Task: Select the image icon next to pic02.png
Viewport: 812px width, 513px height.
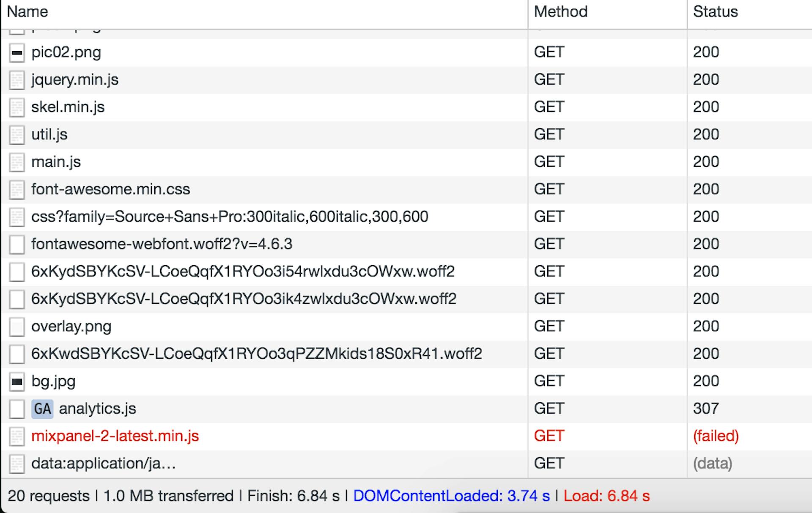Action: (x=17, y=52)
